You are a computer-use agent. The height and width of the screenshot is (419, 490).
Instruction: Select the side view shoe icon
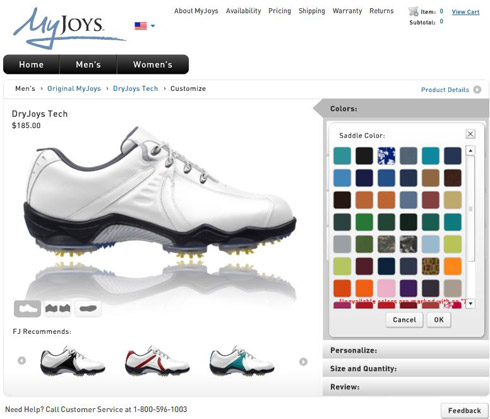[27, 308]
